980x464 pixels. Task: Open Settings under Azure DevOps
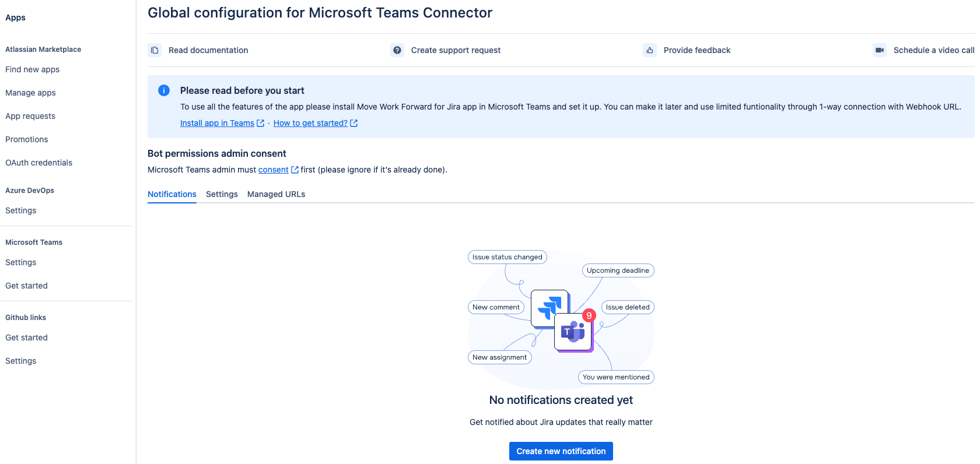click(x=21, y=210)
